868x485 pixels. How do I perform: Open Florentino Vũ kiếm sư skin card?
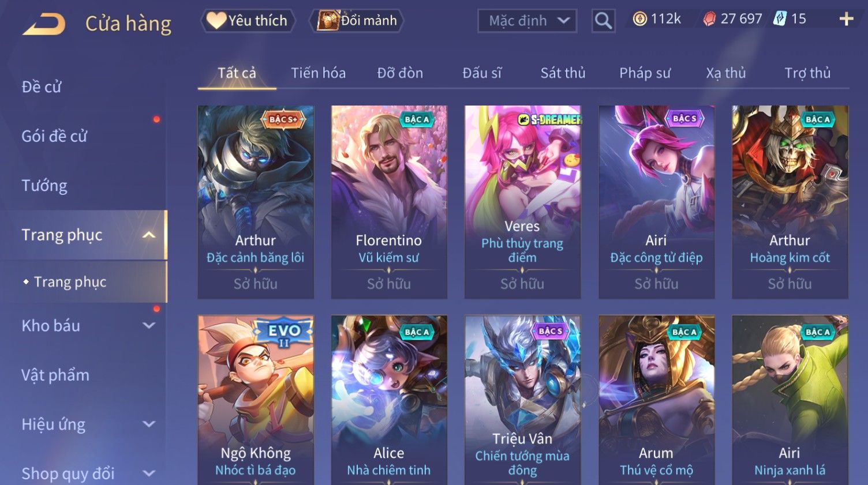pos(389,202)
